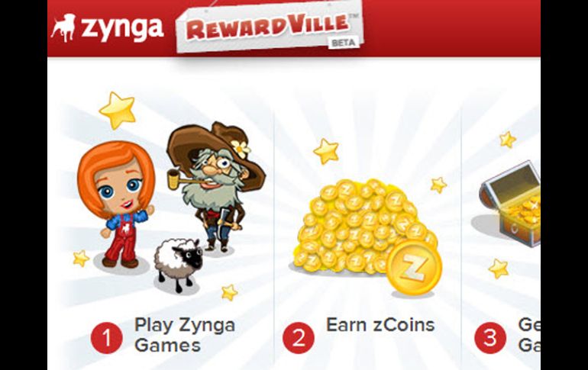Click the pile of gold zCoins
Screen dimensions: 588x370
pyautogui.click(x=363, y=227)
